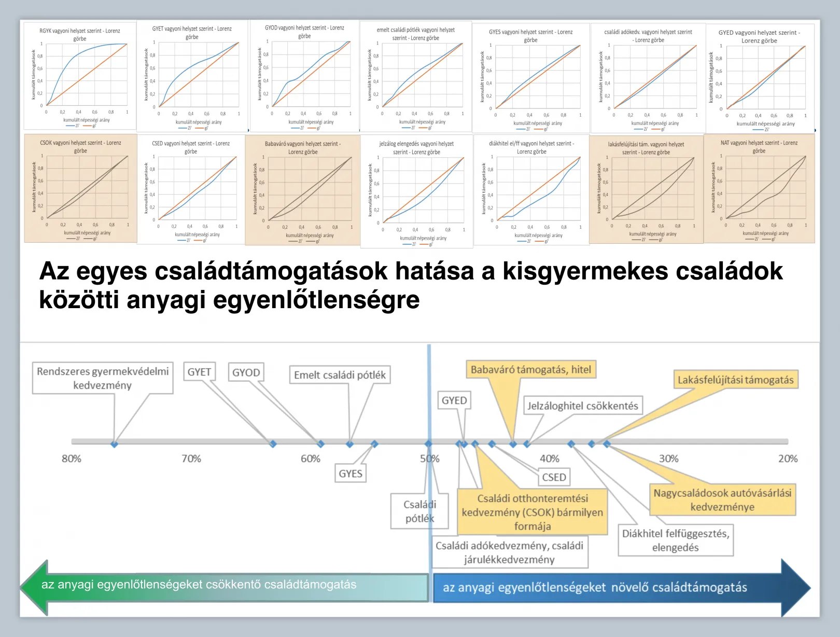Open the emelt családi pótlék Lorenz chart
Image resolution: width=840 pixels, height=637 pixels.
(416, 76)
